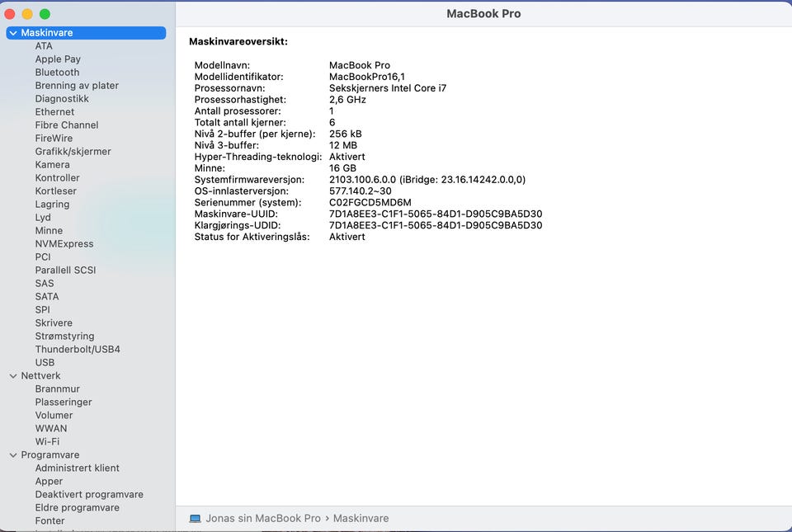The image size is (792, 532).
Task: Select SAS in the sidebar
Action: coord(45,283)
